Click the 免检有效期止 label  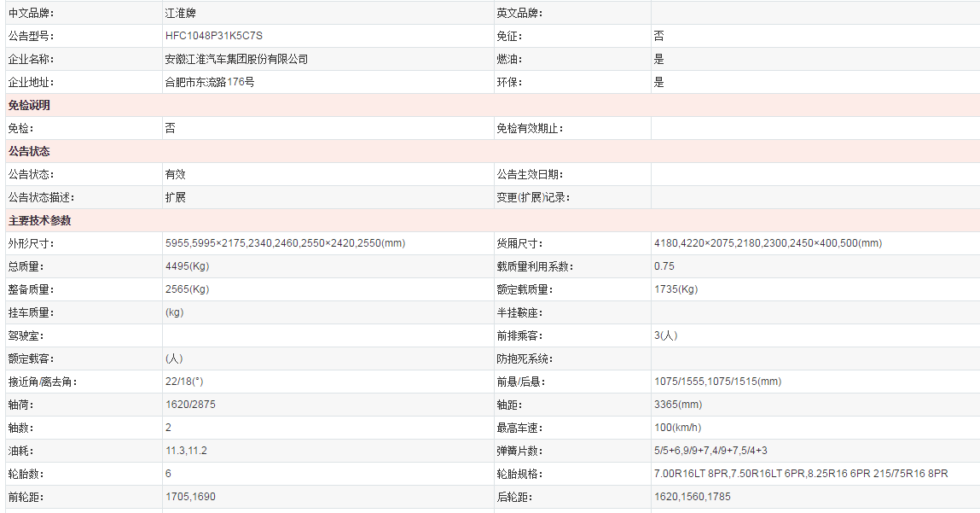(530, 128)
